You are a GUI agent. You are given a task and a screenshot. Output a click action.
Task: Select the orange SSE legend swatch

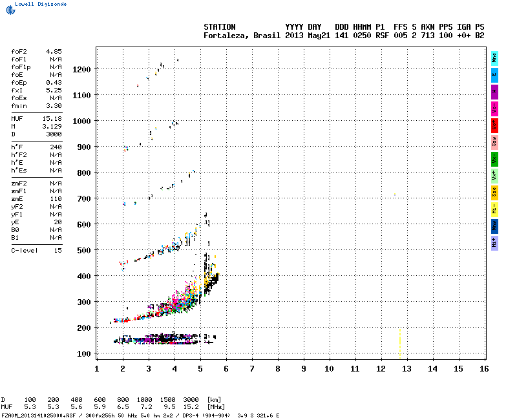click(494, 193)
